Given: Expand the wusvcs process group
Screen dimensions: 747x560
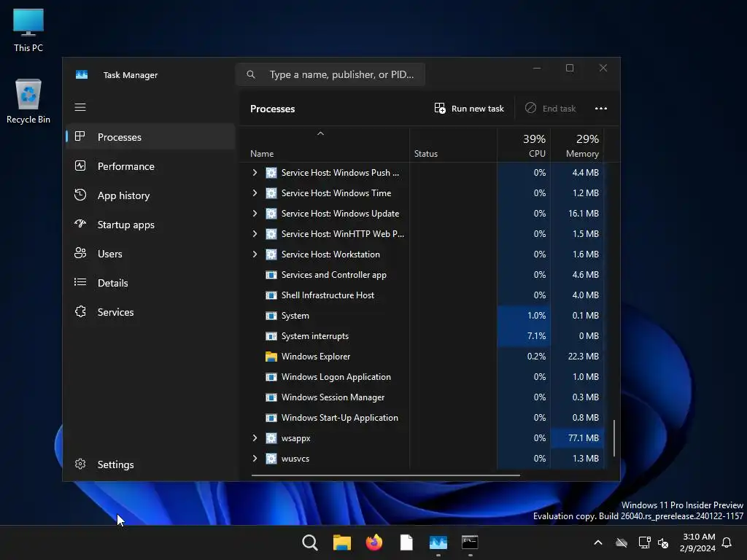Looking at the screenshot, I should tap(255, 459).
